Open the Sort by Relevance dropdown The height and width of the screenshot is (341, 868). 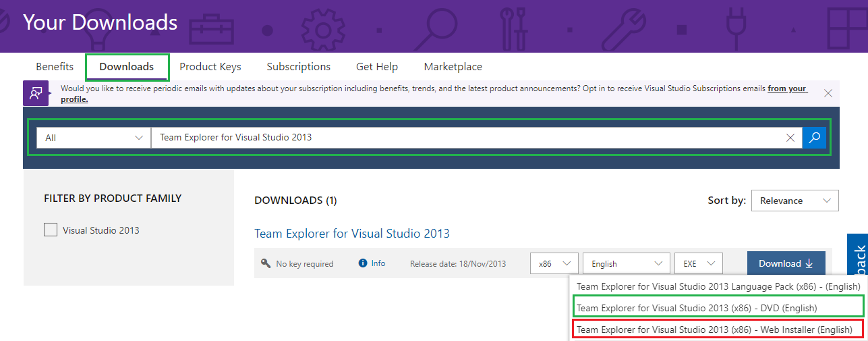[795, 201]
